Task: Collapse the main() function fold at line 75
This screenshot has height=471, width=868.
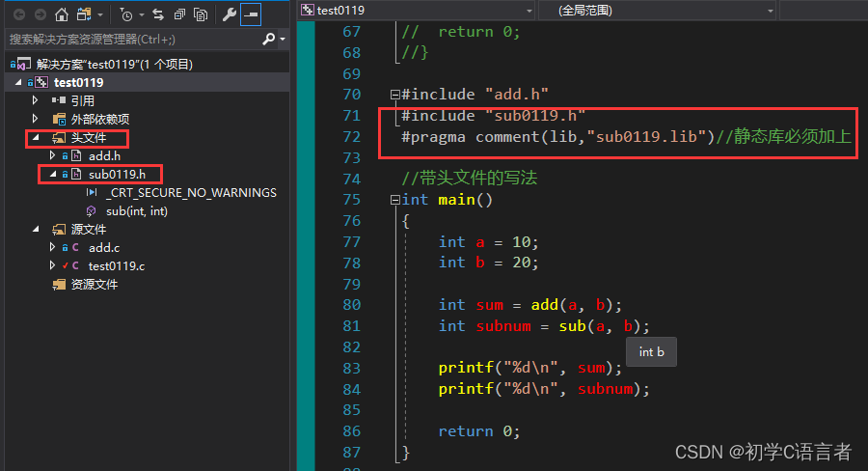Action: [393, 200]
